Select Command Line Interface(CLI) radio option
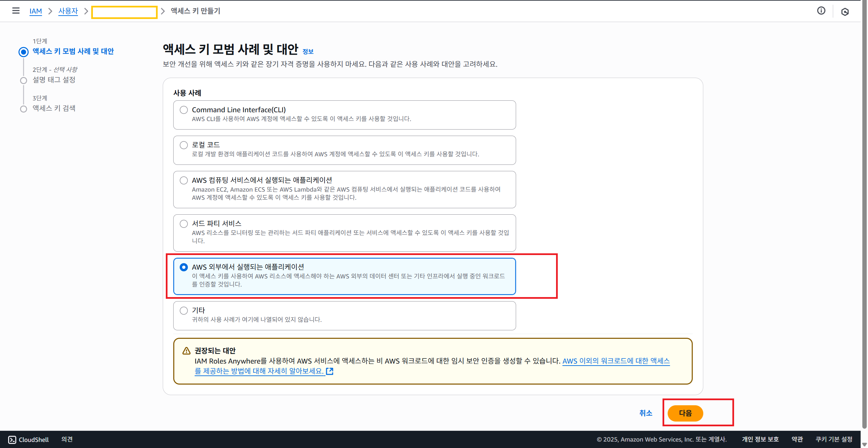 coord(184,110)
